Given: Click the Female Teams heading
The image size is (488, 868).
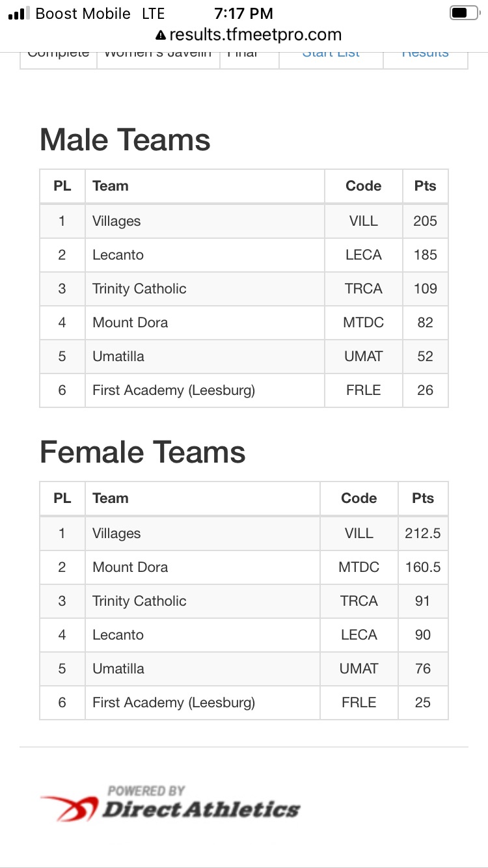Looking at the screenshot, I should (x=142, y=452).
